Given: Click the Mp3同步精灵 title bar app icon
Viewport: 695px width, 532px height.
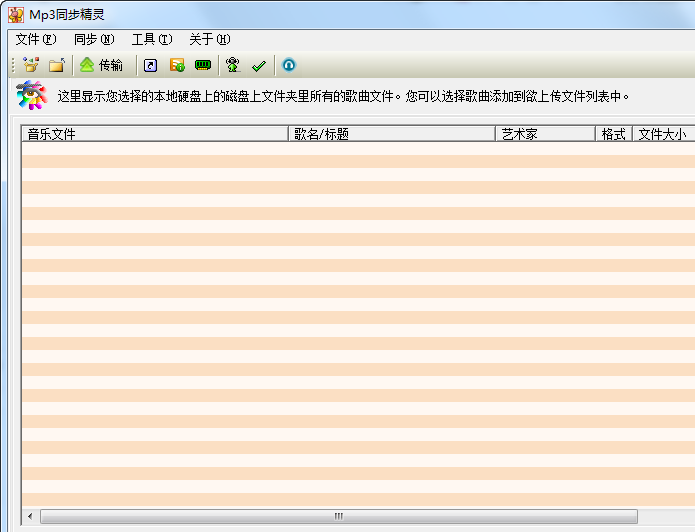Looking at the screenshot, I should 16,15.
